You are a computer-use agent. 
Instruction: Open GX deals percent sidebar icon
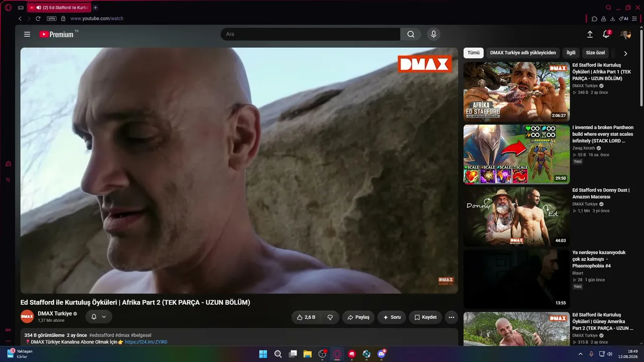pyautogui.click(x=8, y=179)
